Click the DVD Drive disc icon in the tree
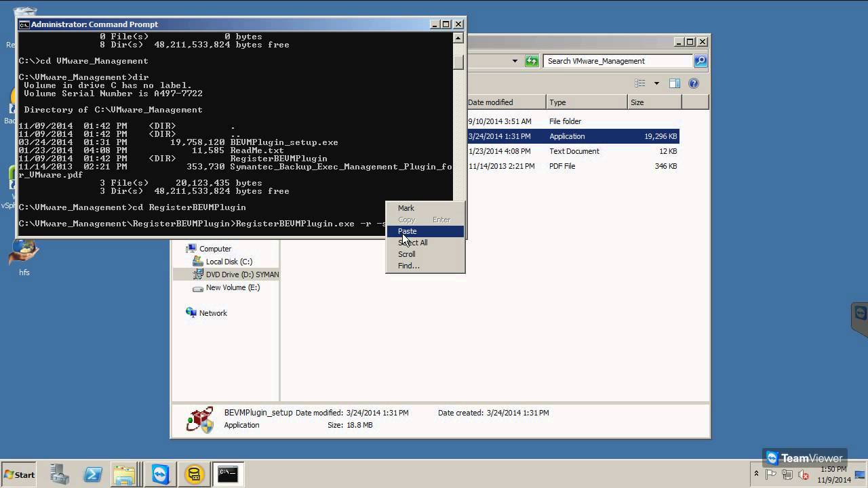 tap(198, 274)
